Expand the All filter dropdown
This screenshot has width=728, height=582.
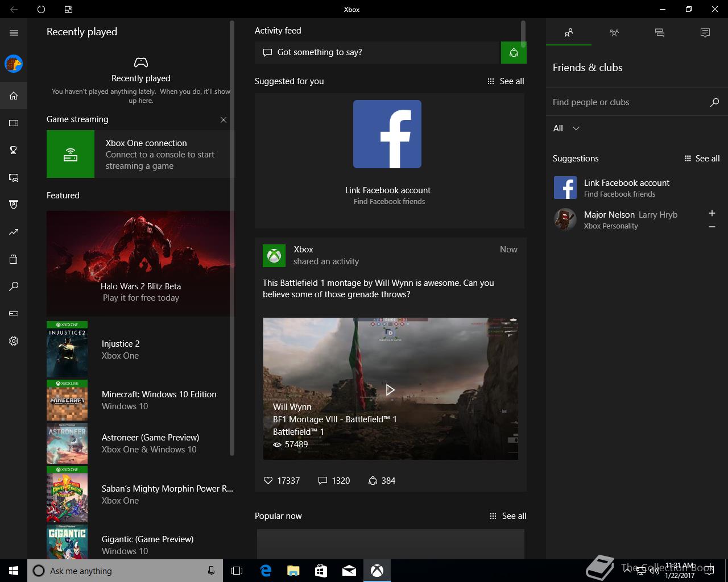coord(566,128)
